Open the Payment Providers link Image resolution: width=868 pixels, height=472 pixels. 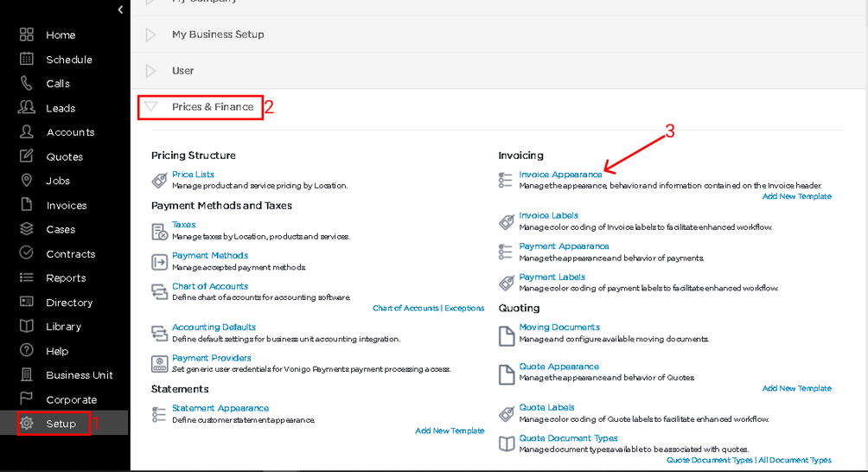coord(212,358)
